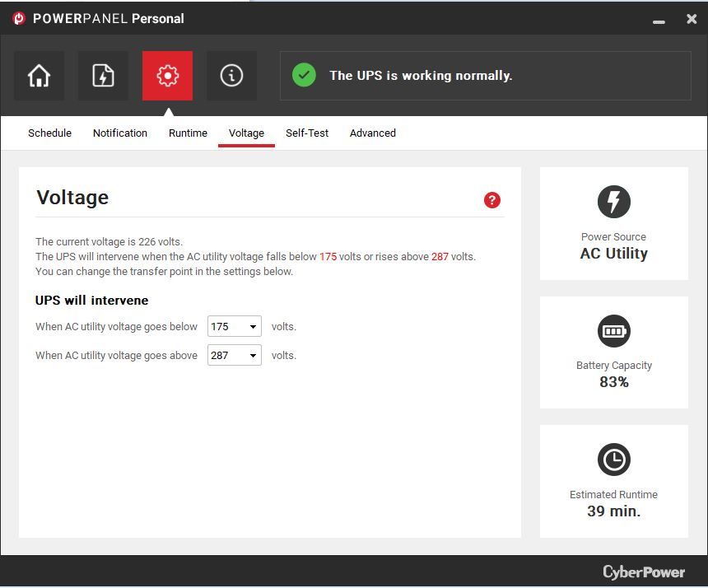This screenshot has width=708, height=588.
Task: Open the 175 volts lower limit dropdown
Action: [x=235, y=326]
